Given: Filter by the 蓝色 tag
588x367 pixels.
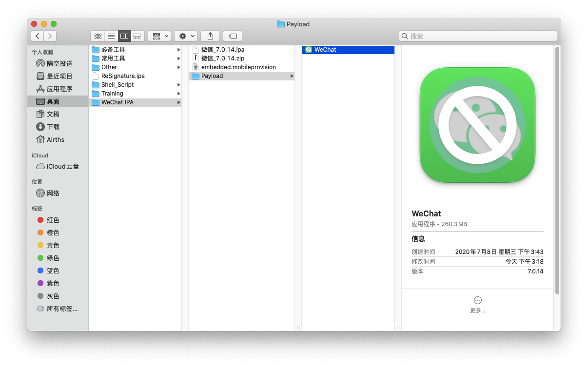Looking at the screenshot, I should coord(58,270).
